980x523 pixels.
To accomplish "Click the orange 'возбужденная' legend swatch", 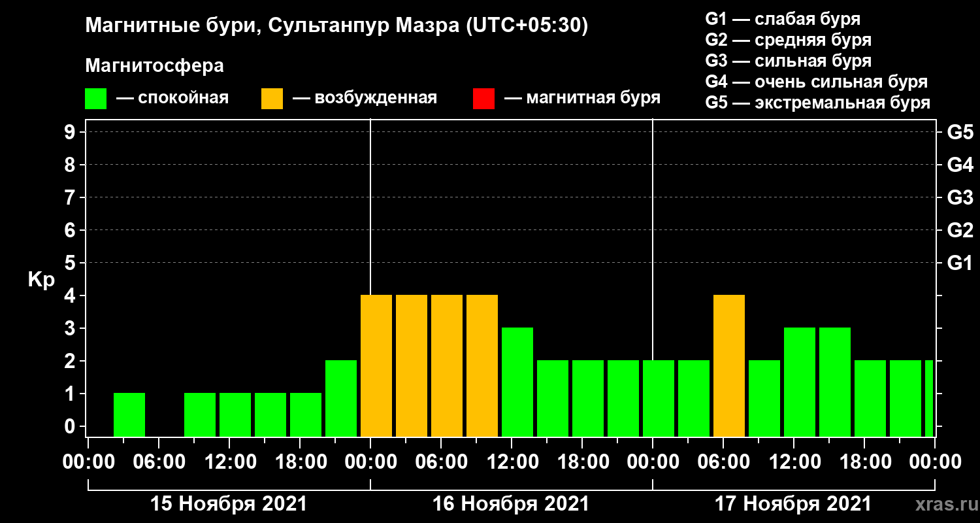I will 272,99.
